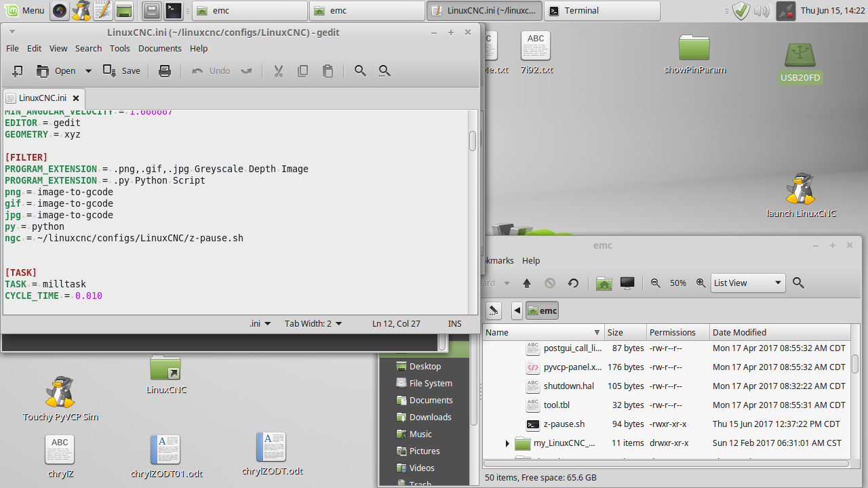Switch to Terminal taskbar window
Viewport: 868px width, 488px height.
pyautogui.click(x=602, y=10)
